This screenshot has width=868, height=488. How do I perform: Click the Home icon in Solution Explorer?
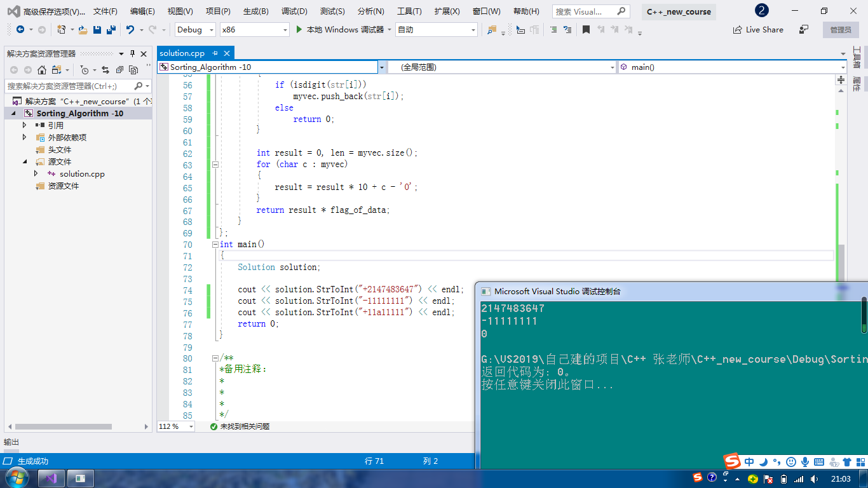click(x=42, y=70)
